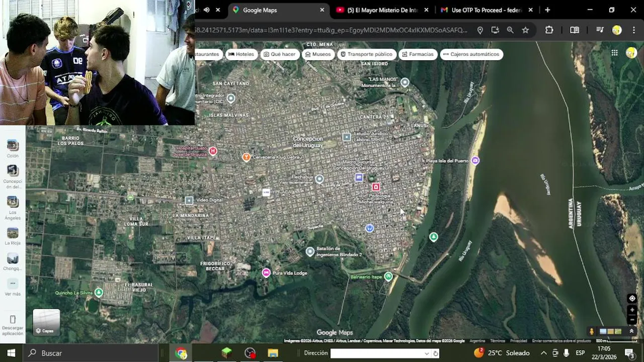Show hidden system tray icons chevron
Viewport: 644px width, 362px height.
pos(543,353)
